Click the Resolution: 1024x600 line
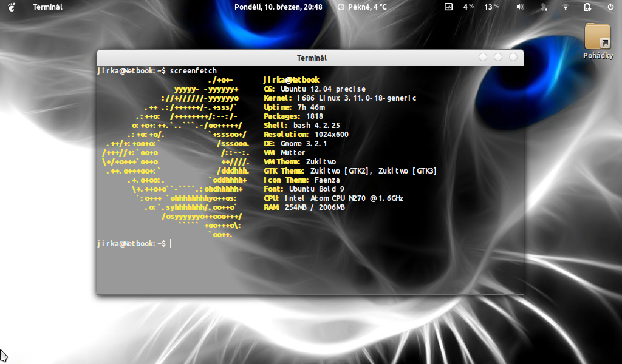The width and height of the screenshot is (622, 364). [306, 135]
